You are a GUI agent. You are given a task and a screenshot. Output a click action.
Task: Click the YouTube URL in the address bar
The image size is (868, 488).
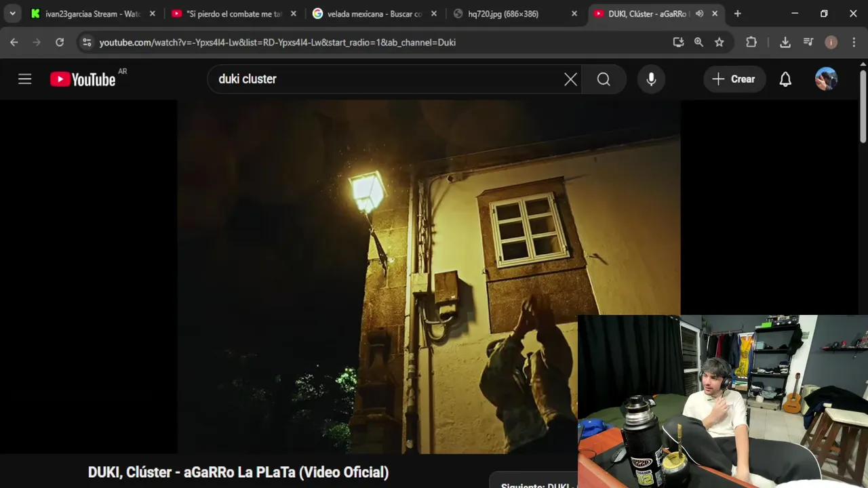point(277,42)
